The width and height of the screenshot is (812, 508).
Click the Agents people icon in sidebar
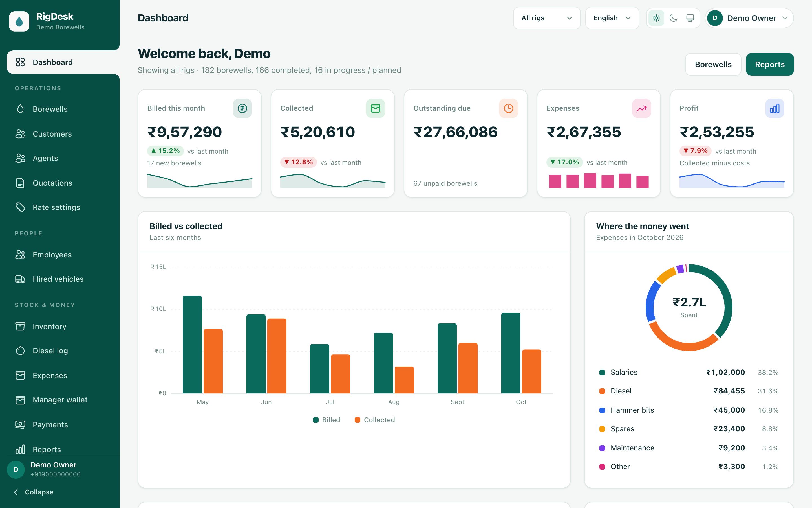pyautogui.click(x=20, y=158)
